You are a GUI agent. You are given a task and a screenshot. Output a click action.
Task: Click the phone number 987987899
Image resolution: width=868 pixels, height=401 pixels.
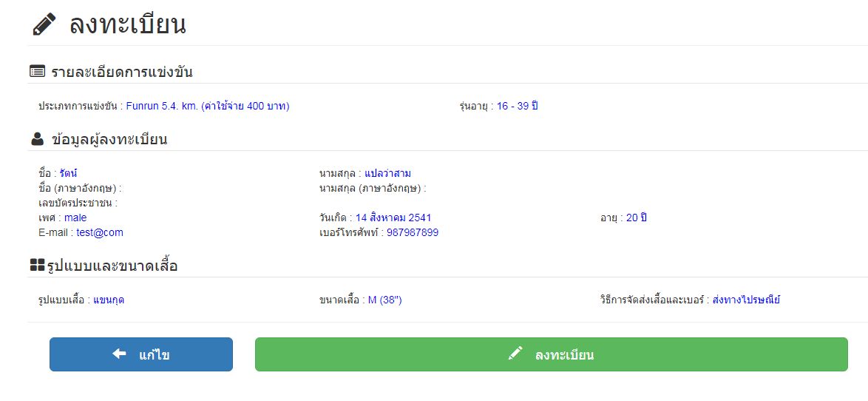click(x=413, y=232)
